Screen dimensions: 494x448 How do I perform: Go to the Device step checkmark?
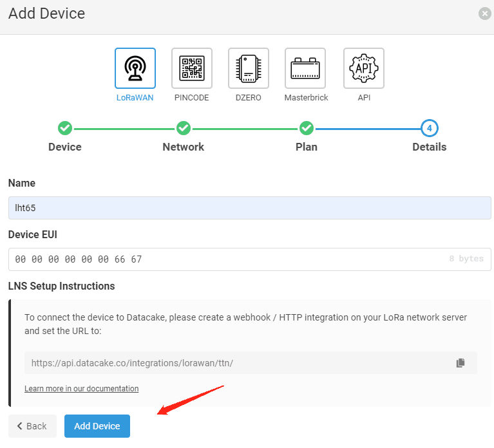click(x=65, y=129)
